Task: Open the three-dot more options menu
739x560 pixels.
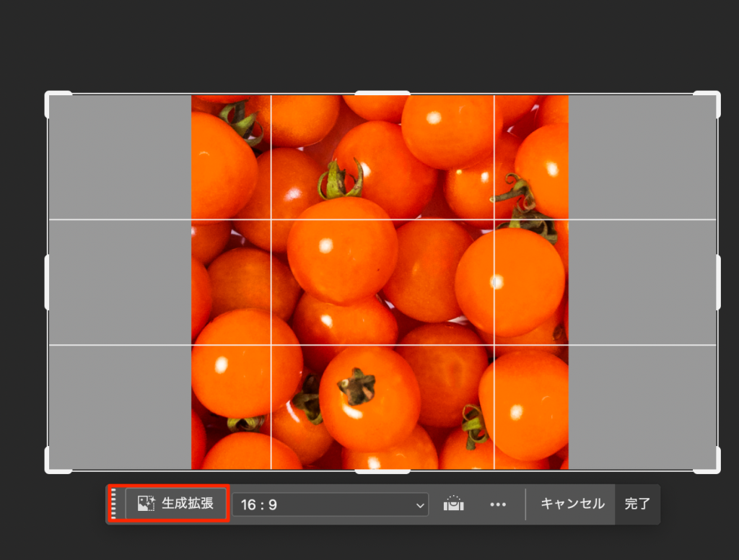Action: tap(498, 504)
